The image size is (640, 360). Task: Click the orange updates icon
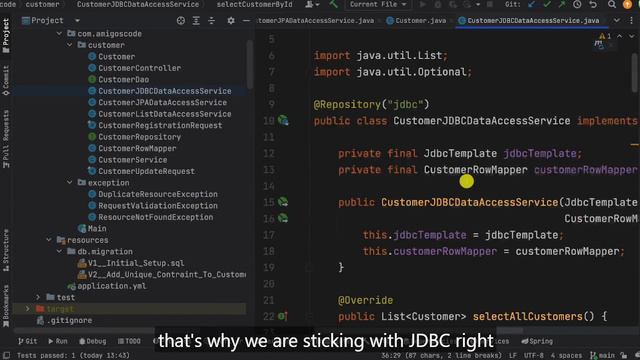[x=627, y=4]
